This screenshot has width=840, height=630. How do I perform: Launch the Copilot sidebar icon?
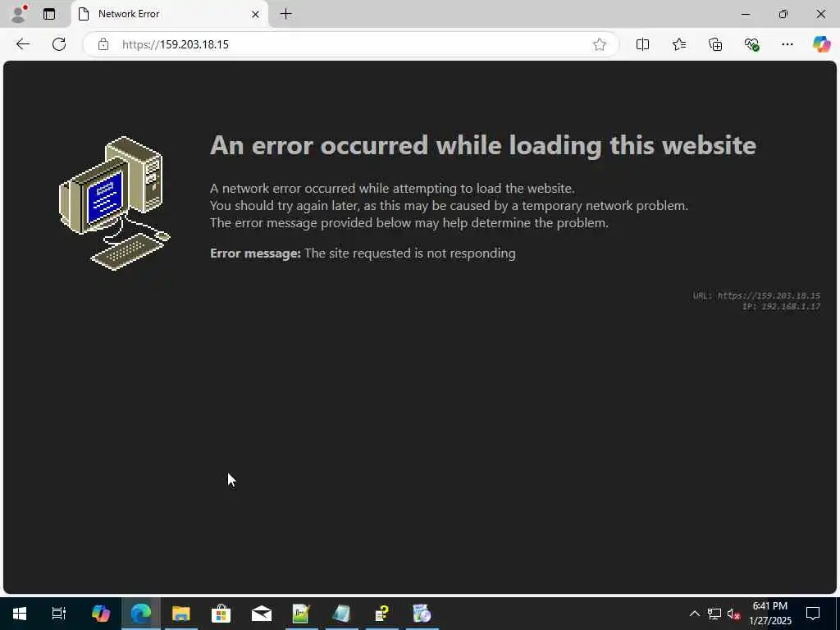pos(821,44)
